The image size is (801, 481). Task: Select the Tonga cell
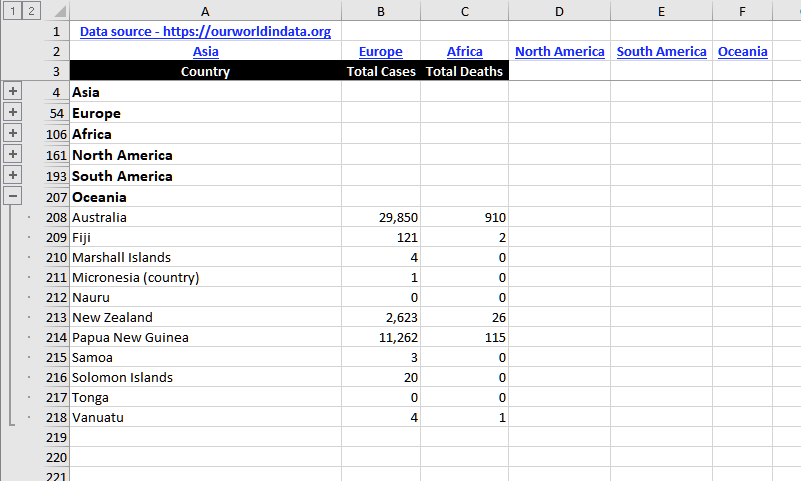click(205, 397)
